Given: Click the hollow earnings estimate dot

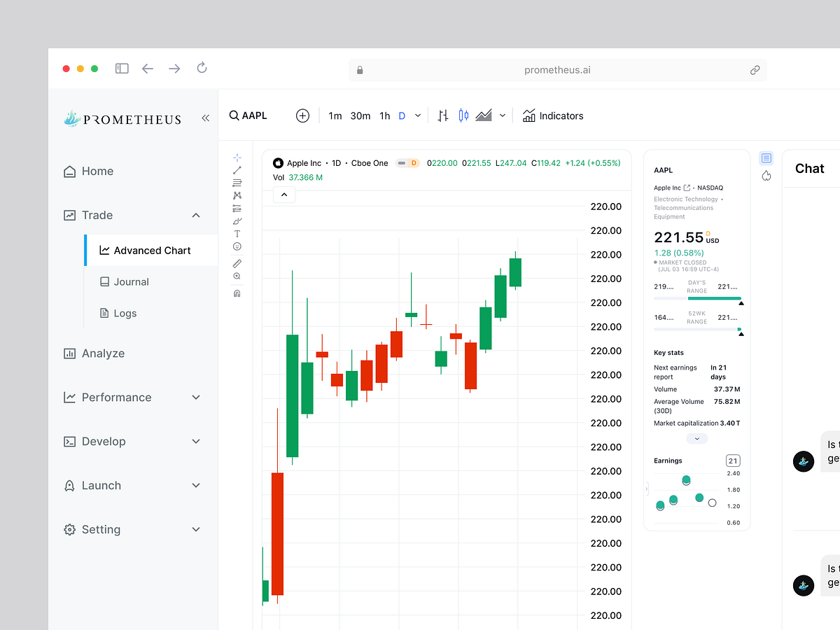Looking at the screenshot, I should pyautogui.click(x=712, y=503).
